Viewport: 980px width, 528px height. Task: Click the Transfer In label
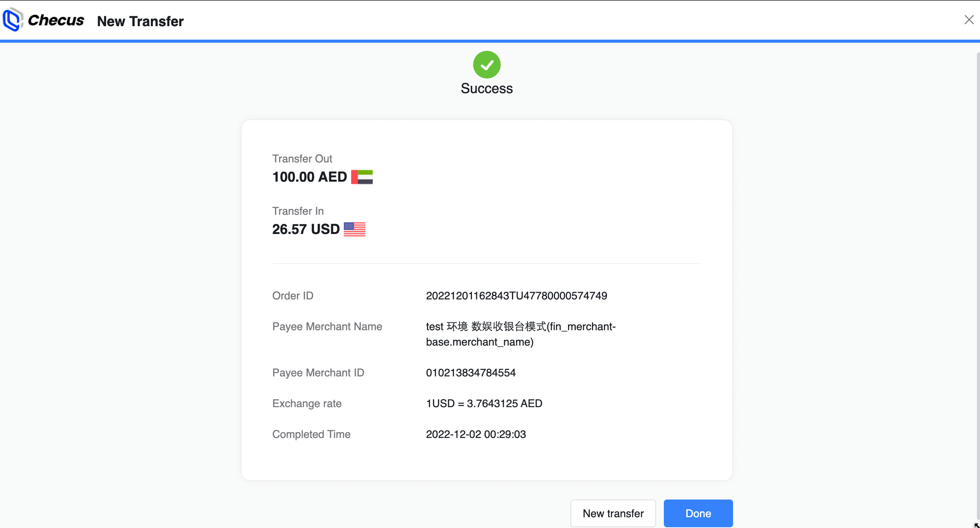pyautogui.click(x=298, y=211)
